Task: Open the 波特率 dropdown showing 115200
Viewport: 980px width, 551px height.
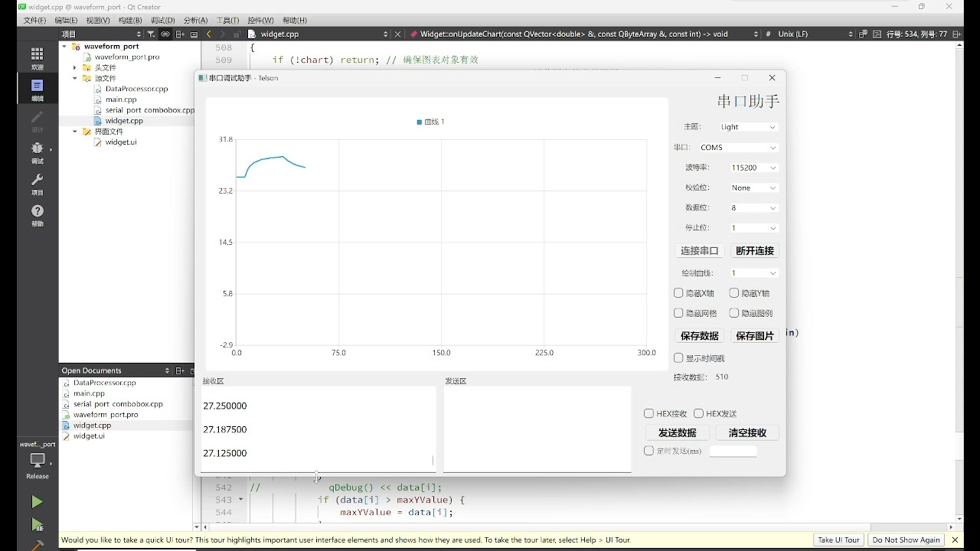Action: [754, 167]
